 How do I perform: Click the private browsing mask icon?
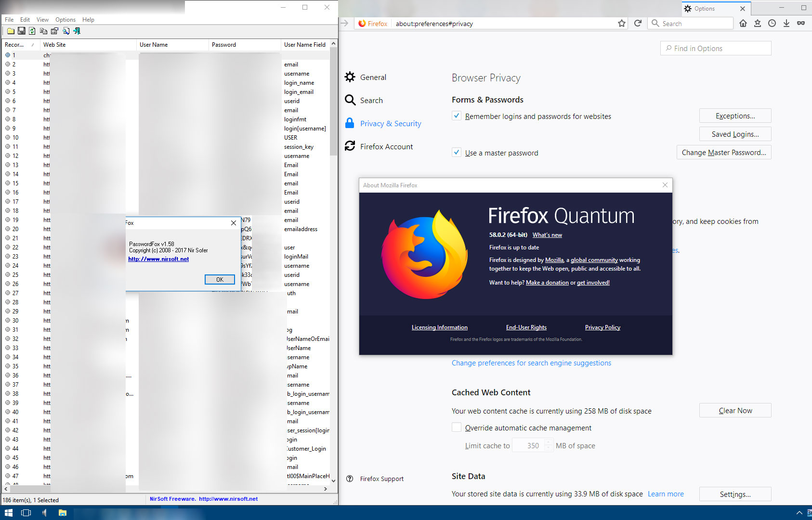coord(801,23)
